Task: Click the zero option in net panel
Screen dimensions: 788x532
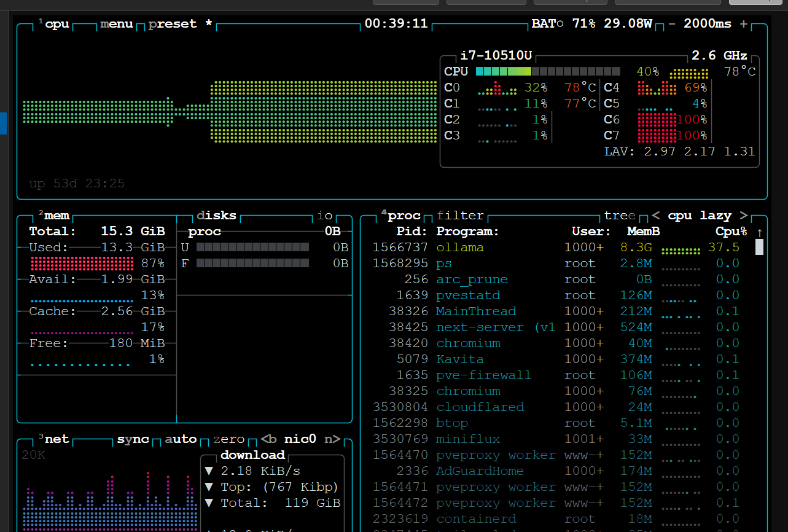Action: pyautogui.click(x=228, y=439)
